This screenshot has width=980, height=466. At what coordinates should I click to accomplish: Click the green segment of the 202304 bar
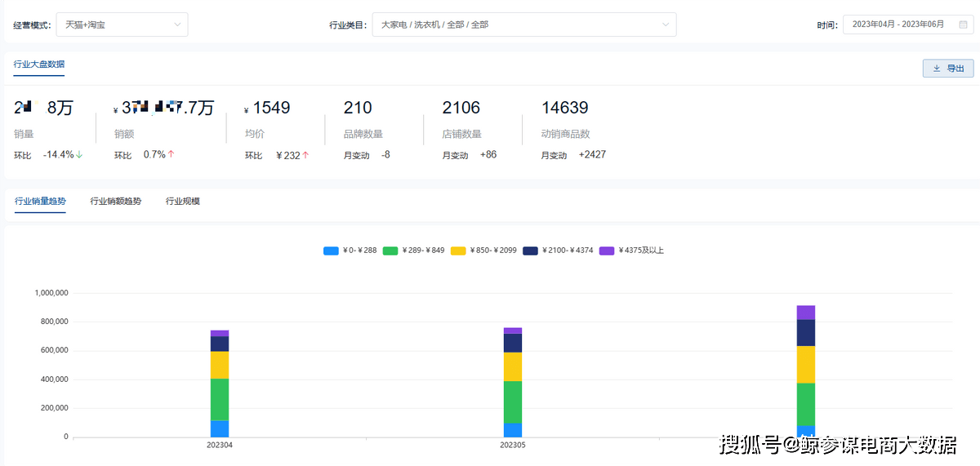click(220, 399)
